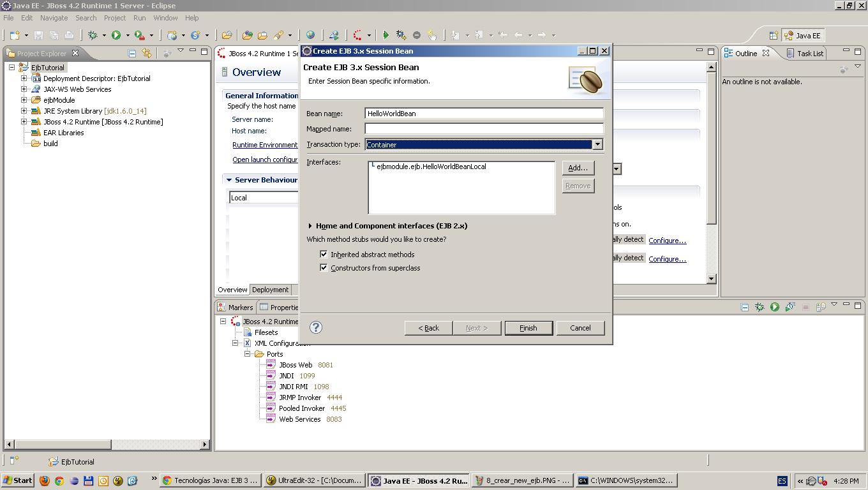
Task: Uncheck Constructors from superclass
Action: 324,267
